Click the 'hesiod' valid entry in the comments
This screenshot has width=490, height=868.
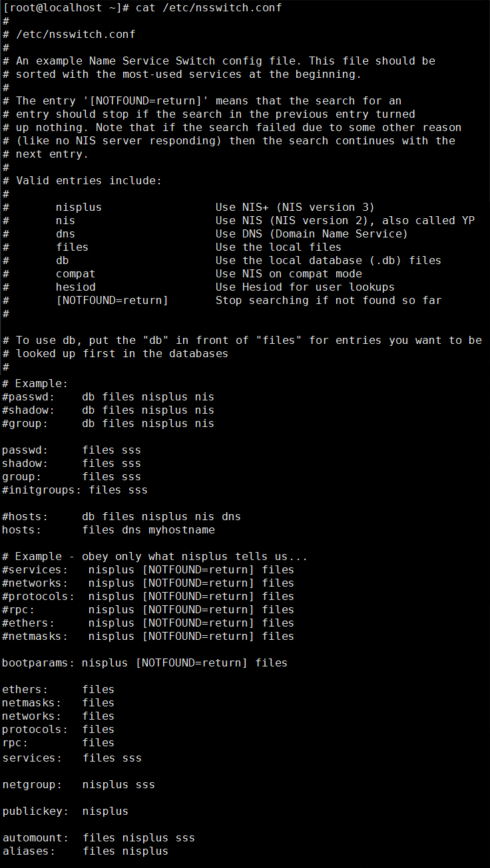tap(76, 287)
